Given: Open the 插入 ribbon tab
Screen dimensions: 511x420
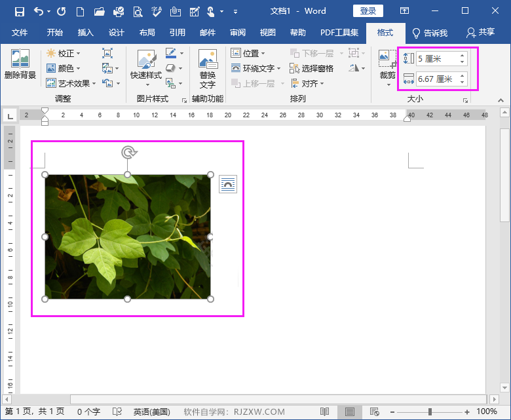Looking at the screenshot, I should tap(86, 33).
